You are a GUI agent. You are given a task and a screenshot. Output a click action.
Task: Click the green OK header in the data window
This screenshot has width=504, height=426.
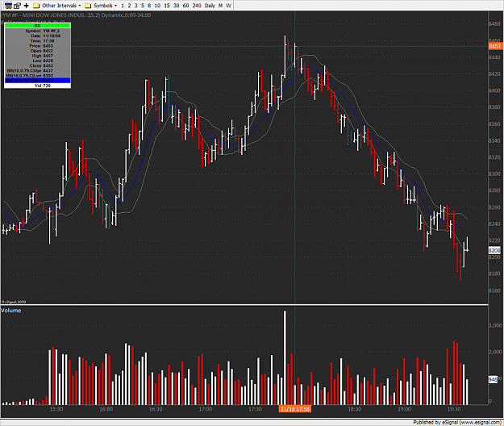pyautogui.click(x=37, y=26)
